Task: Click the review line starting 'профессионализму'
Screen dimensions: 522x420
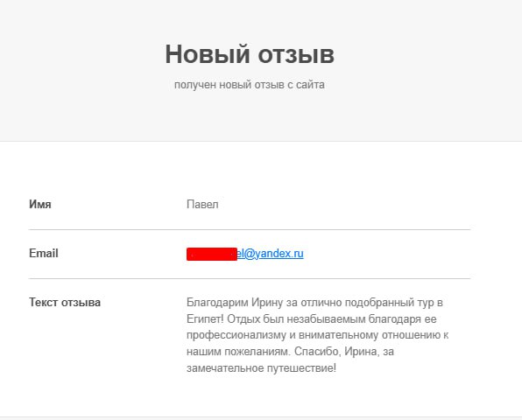Action: (317, 335)
